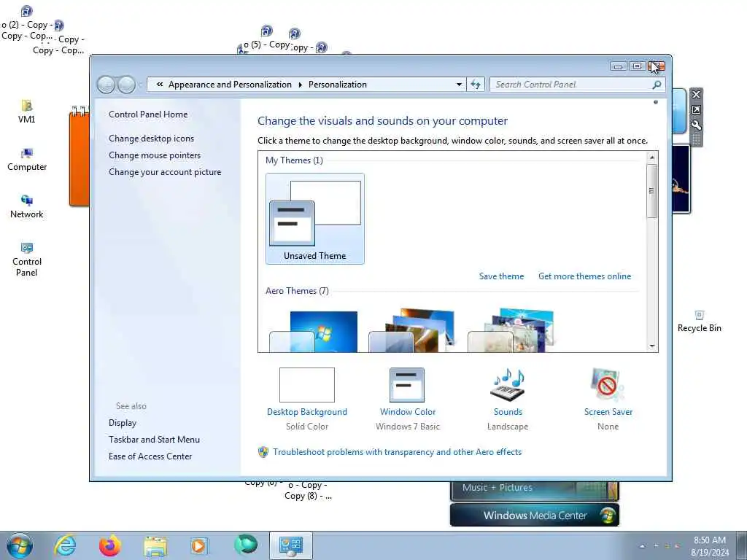The image size is (747, 560).
Task: Open Ease of Access Center link
Action: [150, 456]
